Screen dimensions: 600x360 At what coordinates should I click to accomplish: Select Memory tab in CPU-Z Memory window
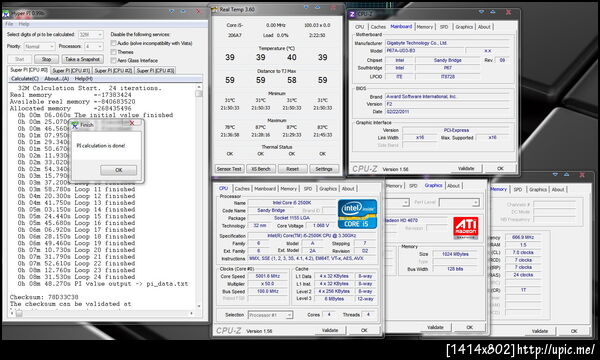click(x=499, y=189)
